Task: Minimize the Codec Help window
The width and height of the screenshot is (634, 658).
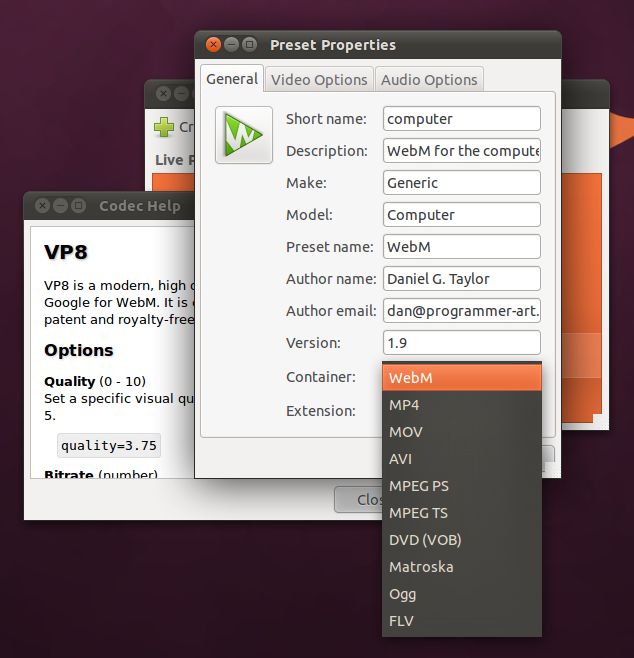Action: point(60,206)
